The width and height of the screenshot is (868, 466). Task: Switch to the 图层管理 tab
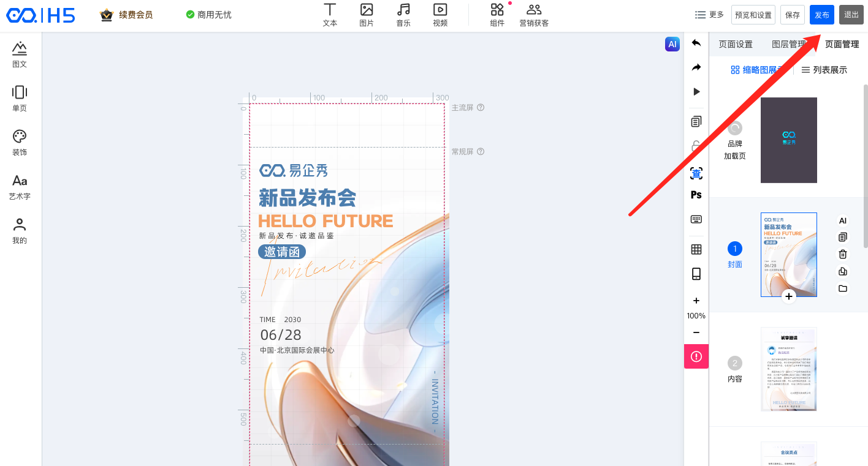click(789, 44)
